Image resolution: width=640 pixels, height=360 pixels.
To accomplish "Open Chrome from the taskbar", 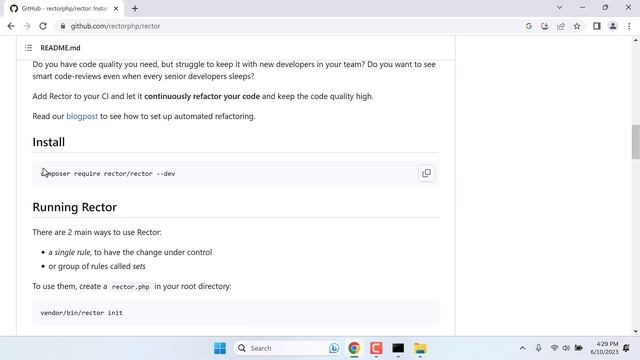I will pyautogui.click(x=354, y=348).
